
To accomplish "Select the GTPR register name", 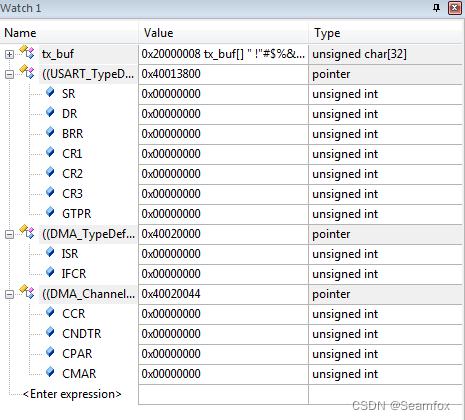I will click(x=76, y=214).
